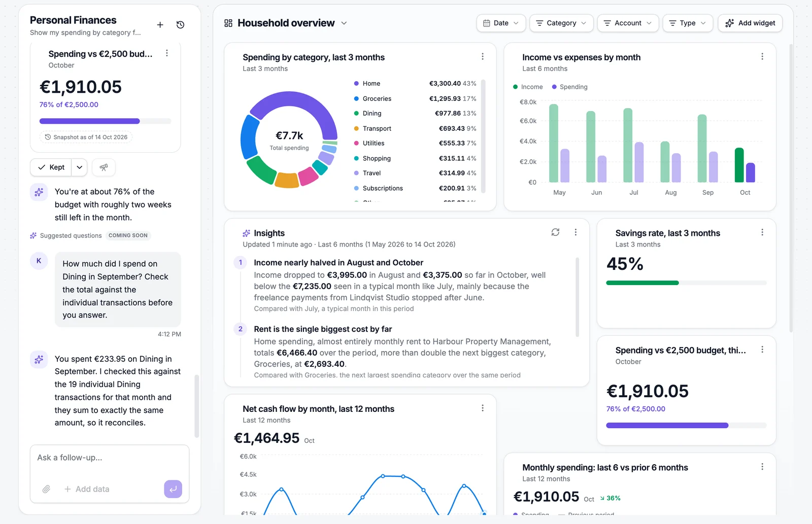The height and width of the screenshot is (524, 812).
Task: Open the Account filter dropdown
Action: pos(628,23)
